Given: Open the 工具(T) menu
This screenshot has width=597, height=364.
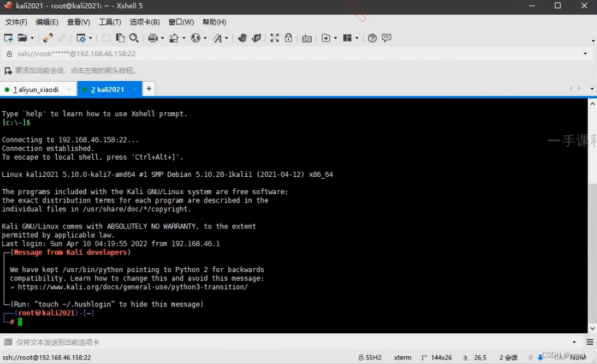Looking at the screenshot, I should click(x=110, y=22).
